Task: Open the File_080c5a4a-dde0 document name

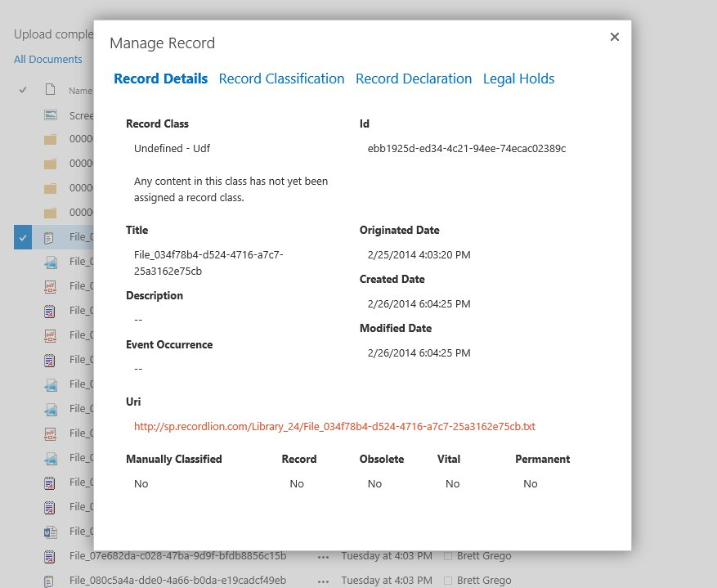Action: (x=177, y=581)
